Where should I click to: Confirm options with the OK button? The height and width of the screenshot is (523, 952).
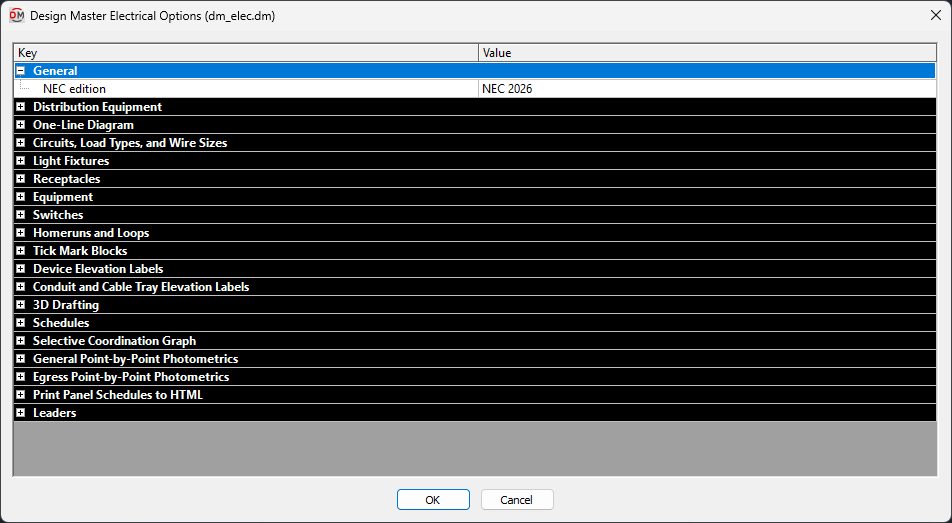[x=433, y=500]
